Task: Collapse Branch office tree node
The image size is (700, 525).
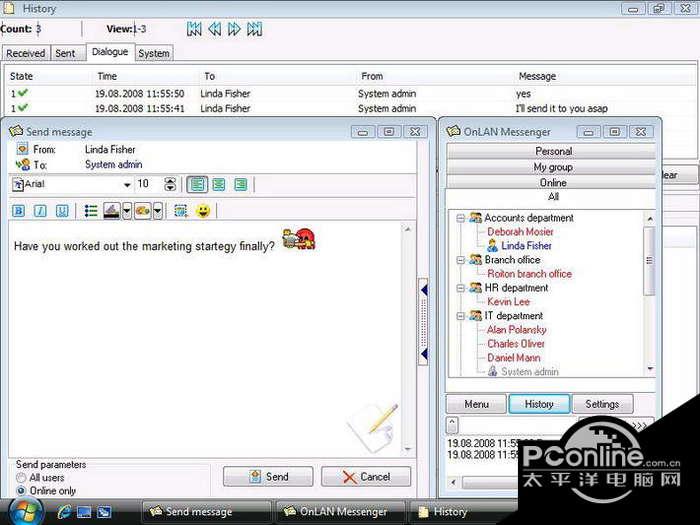Action: click(x=460, y=260)
